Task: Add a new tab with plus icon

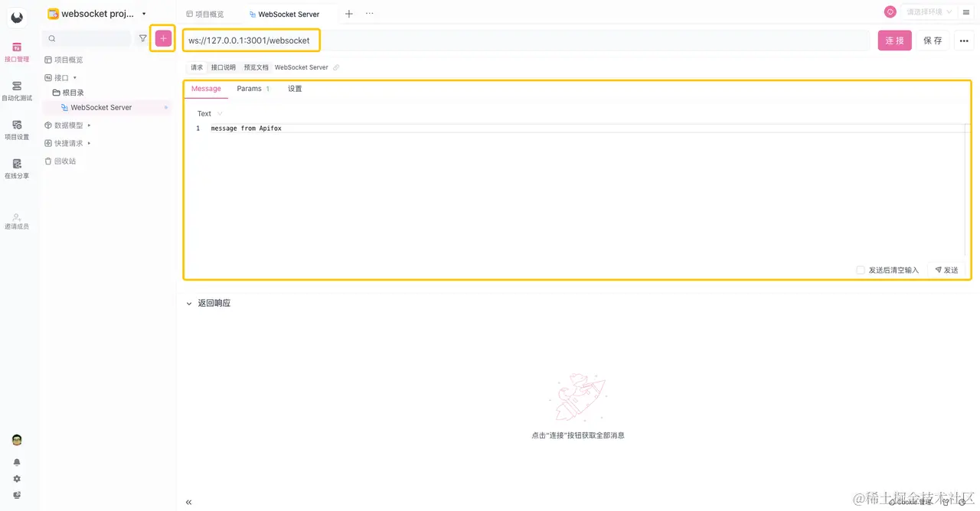Action: click(349, 14)
